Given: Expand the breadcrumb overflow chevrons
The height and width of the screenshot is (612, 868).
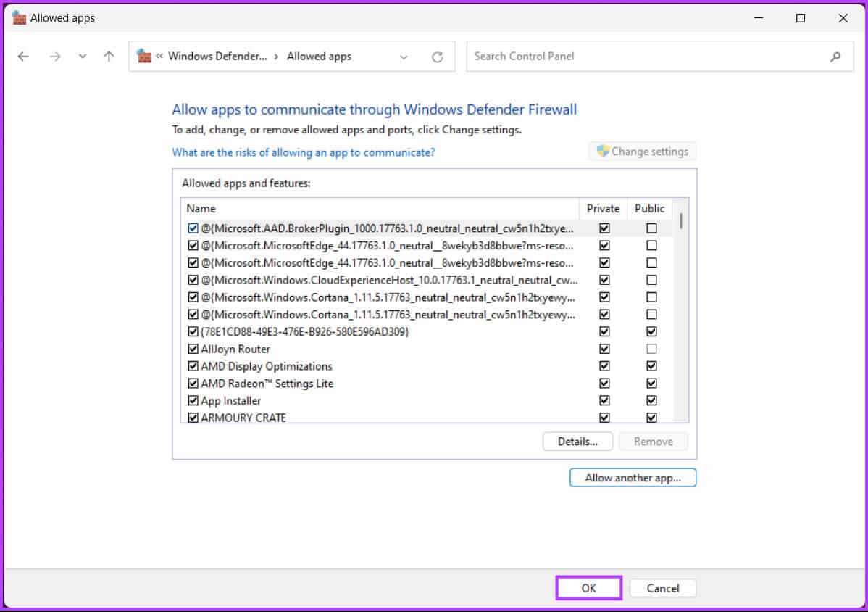Looking at the screenshot, I should [159, 57].
